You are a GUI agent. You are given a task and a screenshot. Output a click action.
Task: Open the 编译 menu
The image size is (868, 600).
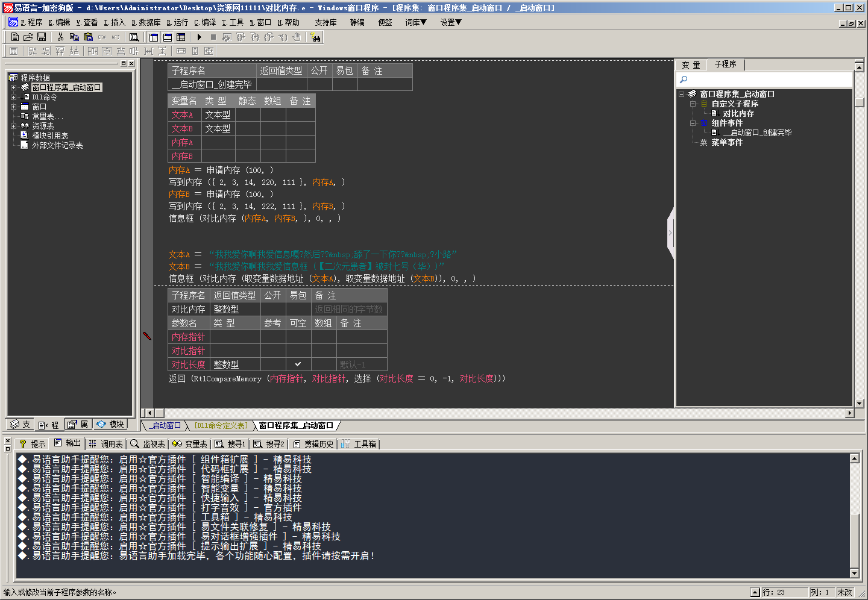coord(205,22)
